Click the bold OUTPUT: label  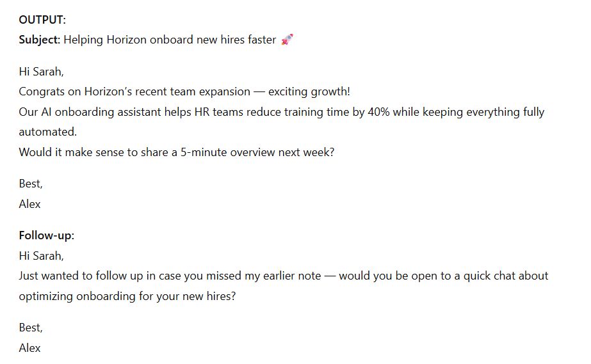point(42,19)
